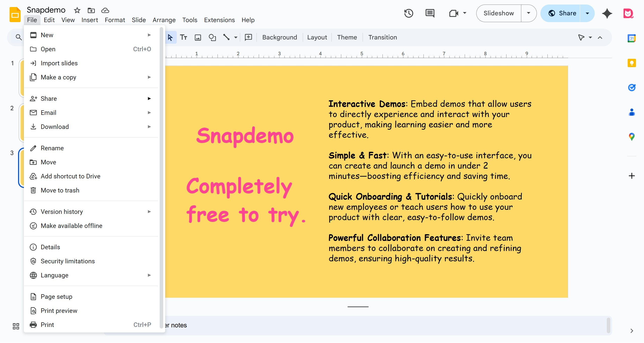Open the version history clock icon
This screenshot has width=644, height=343.
point(409,13)
